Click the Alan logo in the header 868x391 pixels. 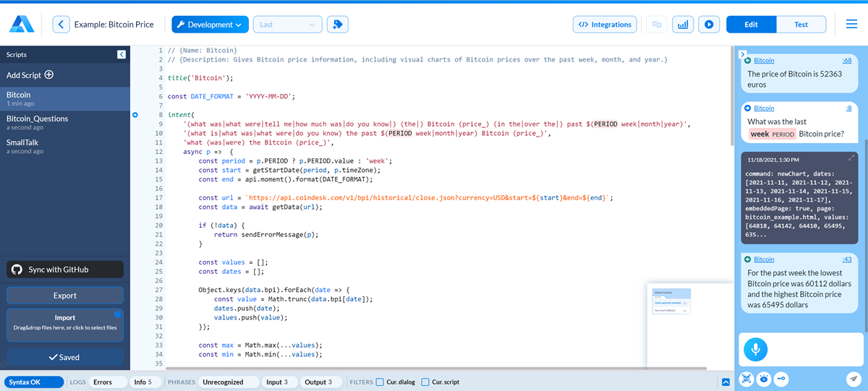coord(21,24)
